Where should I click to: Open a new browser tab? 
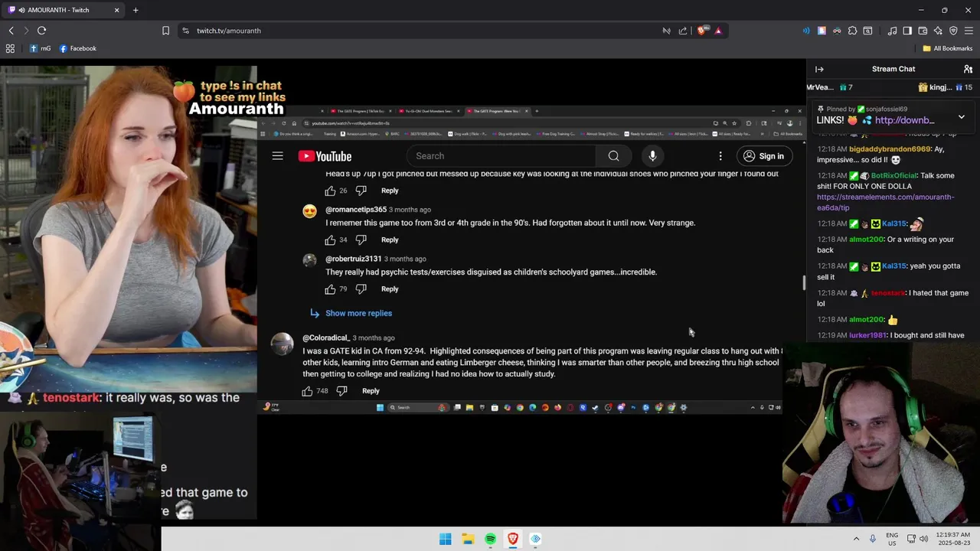(x=136, y=10)
